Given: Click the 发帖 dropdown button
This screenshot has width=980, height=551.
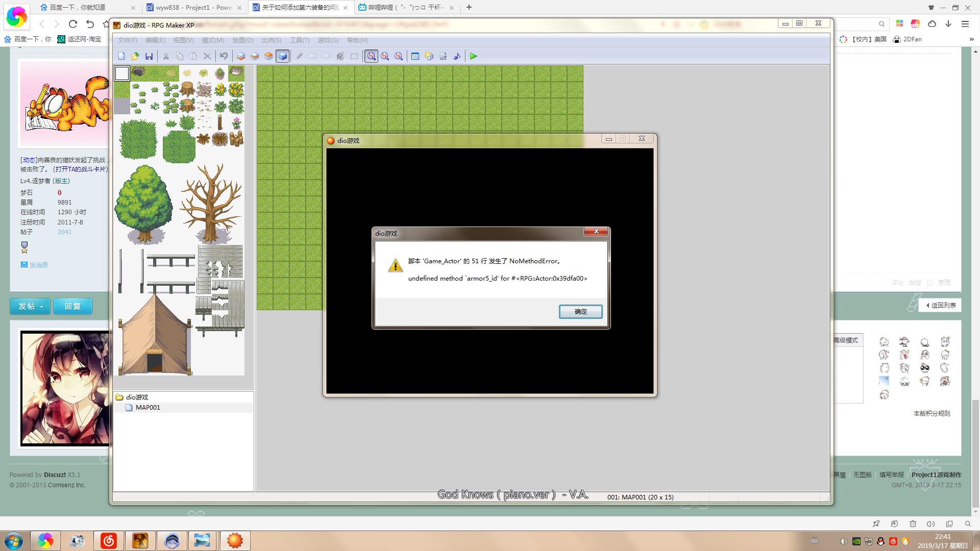Looking at the screenshot, I should coord(30,306).
